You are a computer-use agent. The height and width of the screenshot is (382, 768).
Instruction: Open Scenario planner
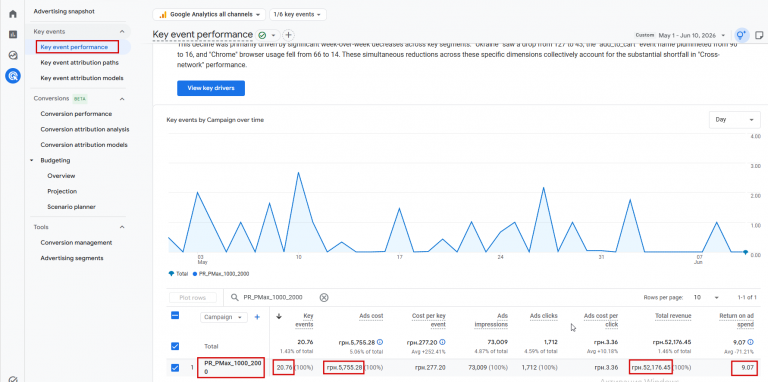pyautogui.click(x=72, y=207)
